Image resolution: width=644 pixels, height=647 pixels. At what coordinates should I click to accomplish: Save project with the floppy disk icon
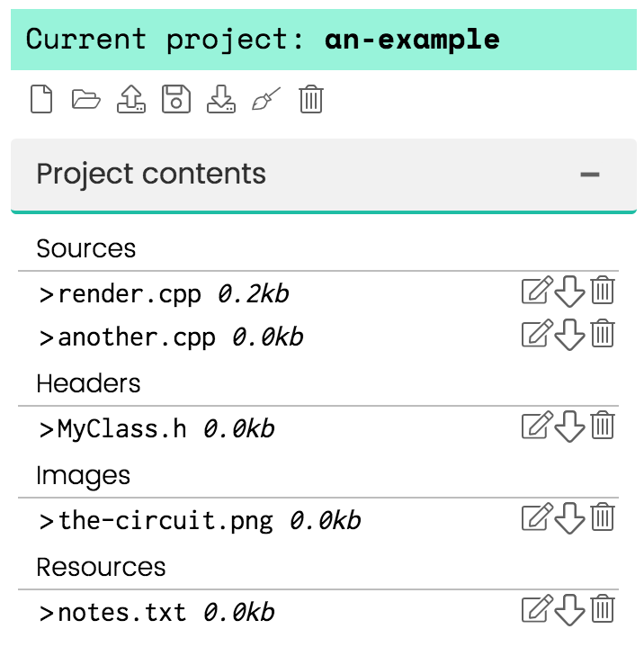point(176,99)
